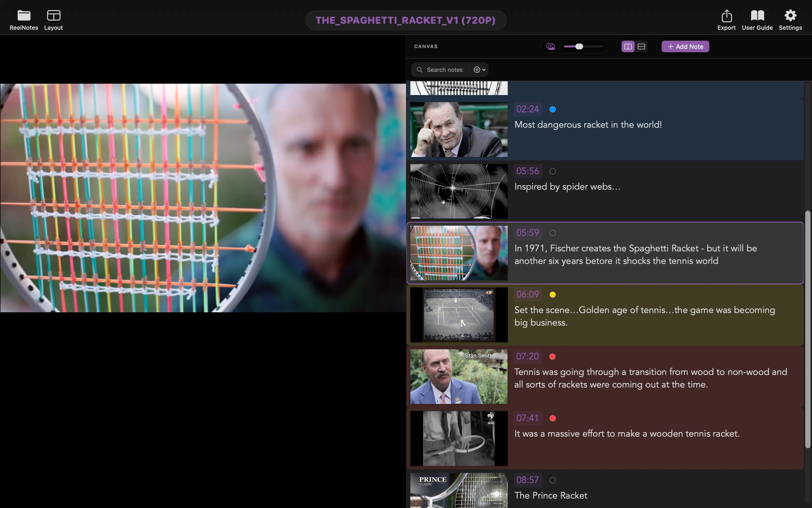Select the vintage tennis court thumbnail
The image size is (812, 508).
[459, 315]
